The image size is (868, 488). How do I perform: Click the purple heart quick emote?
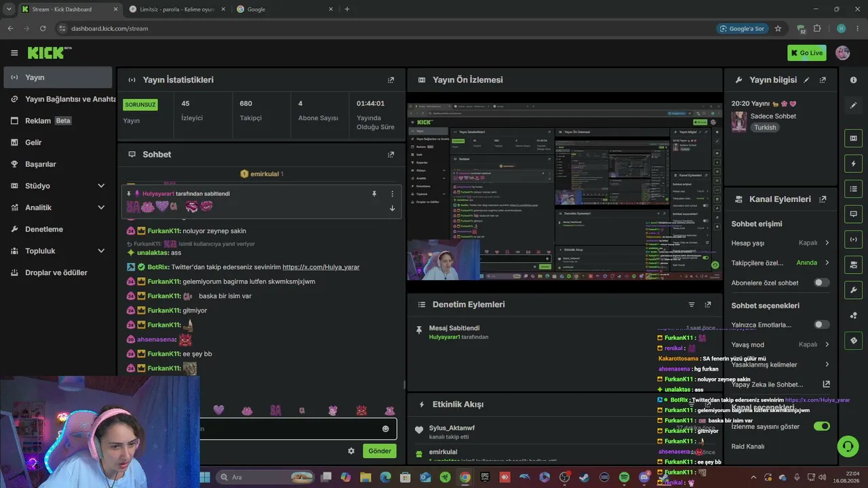[218, 410]
